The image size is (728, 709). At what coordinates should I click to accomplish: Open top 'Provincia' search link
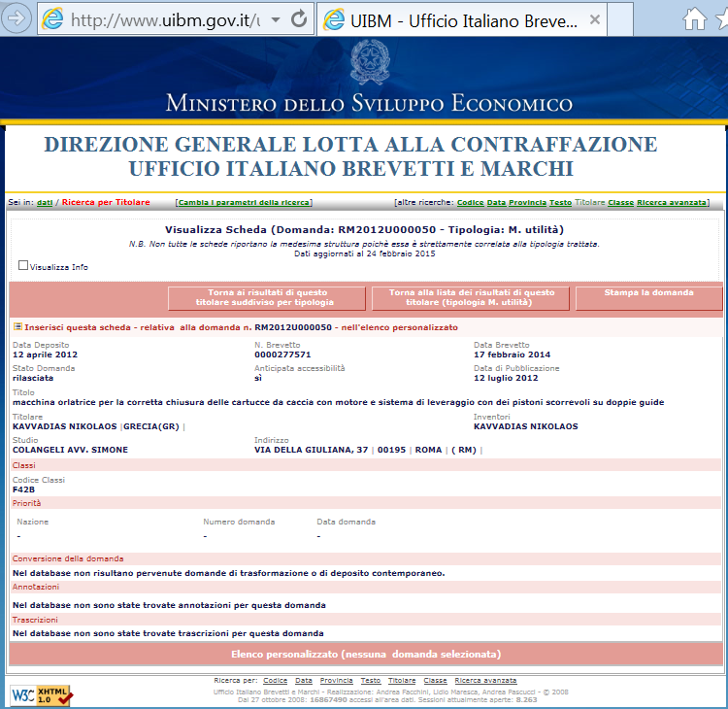[527, 203]
